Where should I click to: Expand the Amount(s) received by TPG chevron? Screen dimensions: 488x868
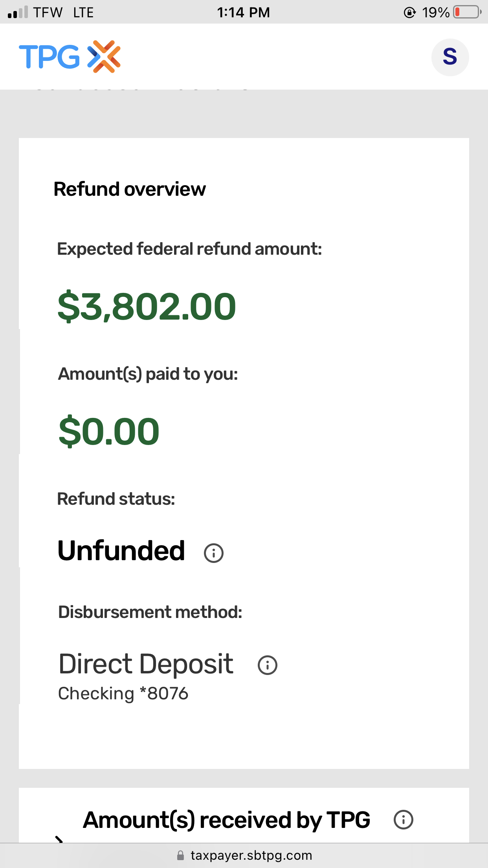click(59, 839)
